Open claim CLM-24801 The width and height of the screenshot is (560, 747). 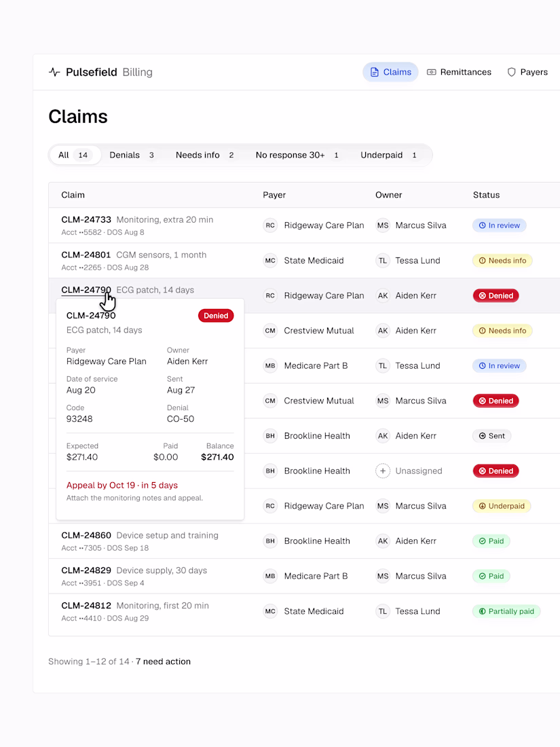pos(86,255)
